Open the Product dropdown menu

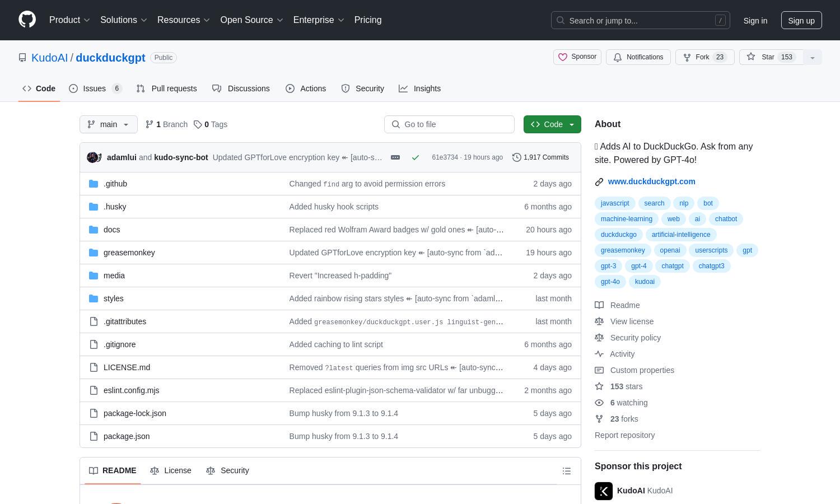[69, 20]
